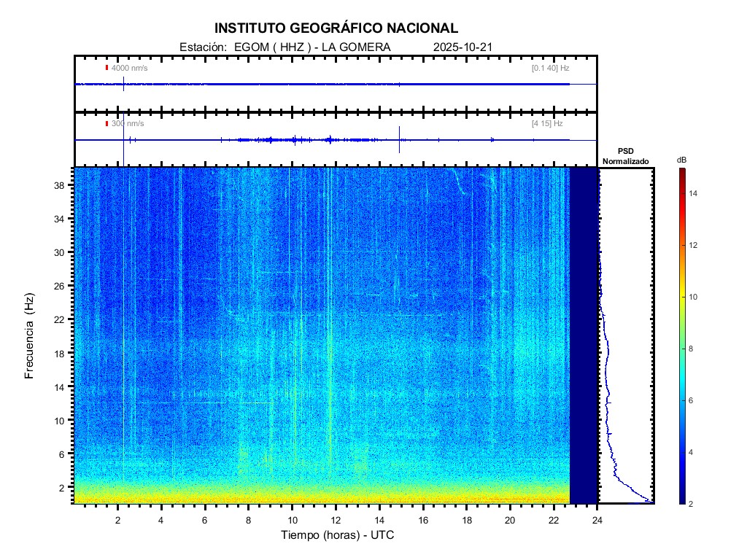Click the 2025-10-21 date text
Viewport: 747px width, 560px height.
tap(463, 47)
